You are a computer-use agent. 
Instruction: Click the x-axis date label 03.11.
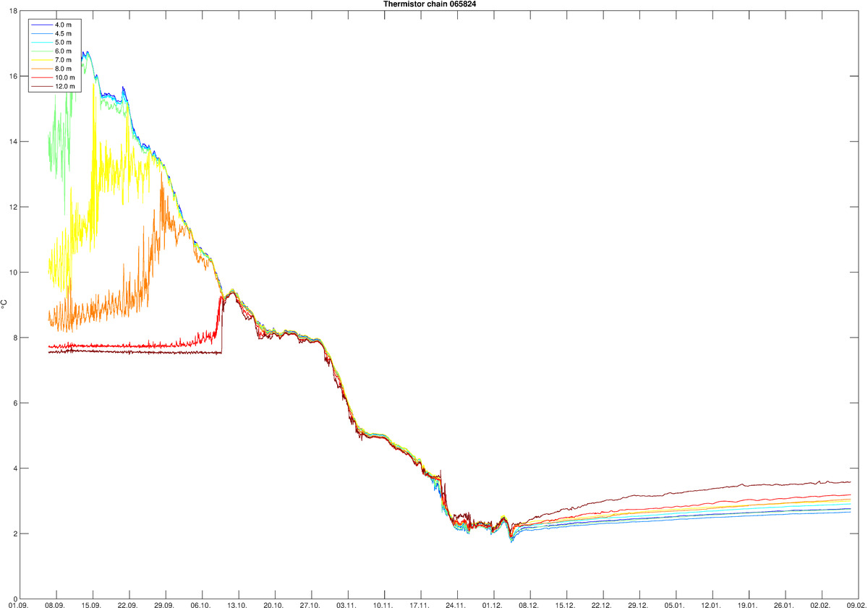coord(346,604)
